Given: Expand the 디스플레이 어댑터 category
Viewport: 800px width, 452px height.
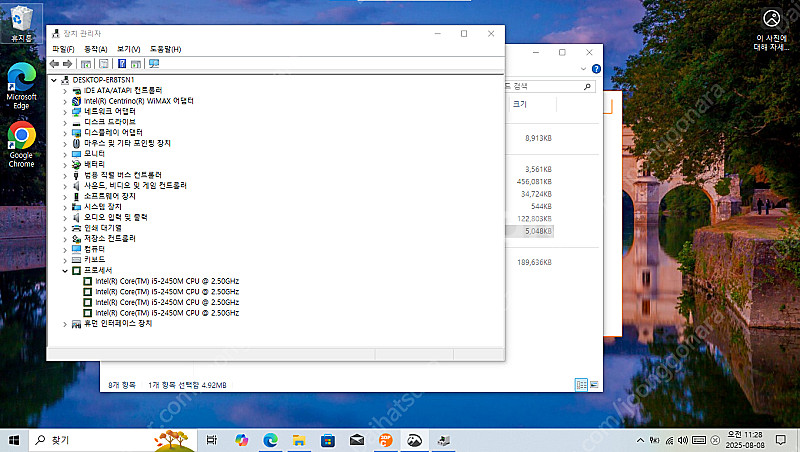Looking at the screenshot, I should (x=66, y=132).
